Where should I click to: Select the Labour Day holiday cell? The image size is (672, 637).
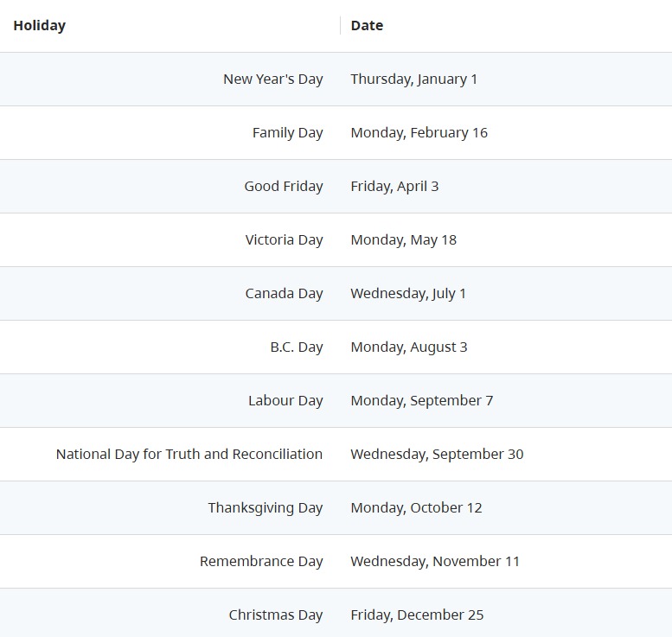pos(285,401)
